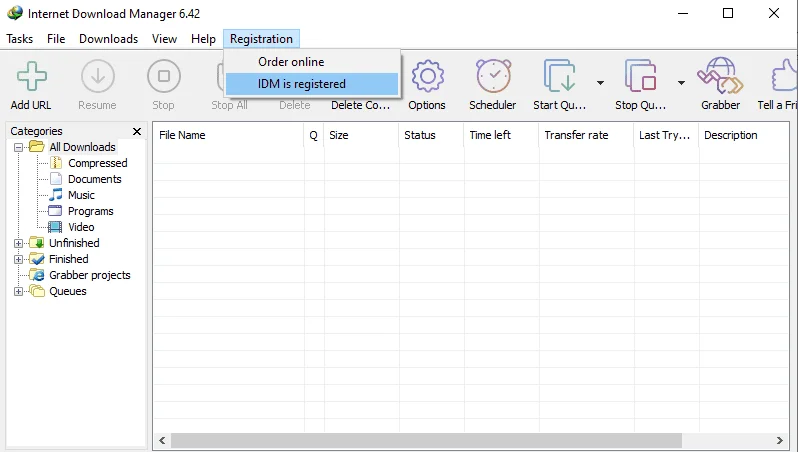798x452 pixels.
Task: Open the View menu
Action: 164,39
